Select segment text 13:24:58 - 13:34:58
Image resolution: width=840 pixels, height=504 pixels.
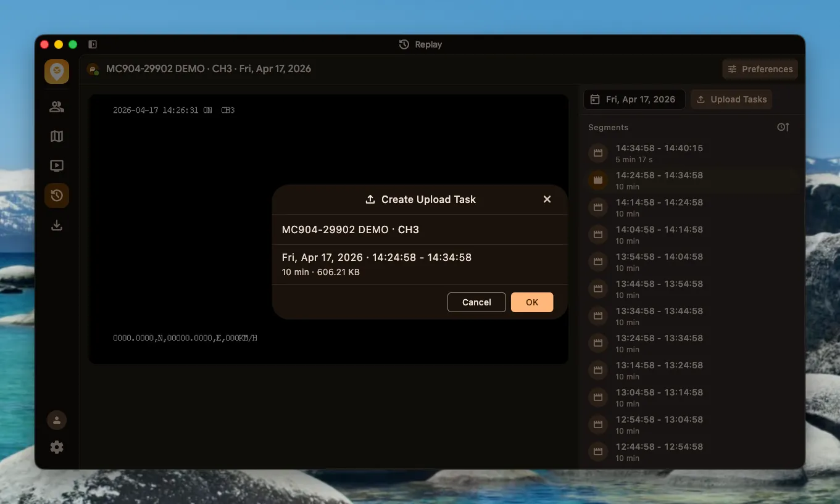[659, 338]
